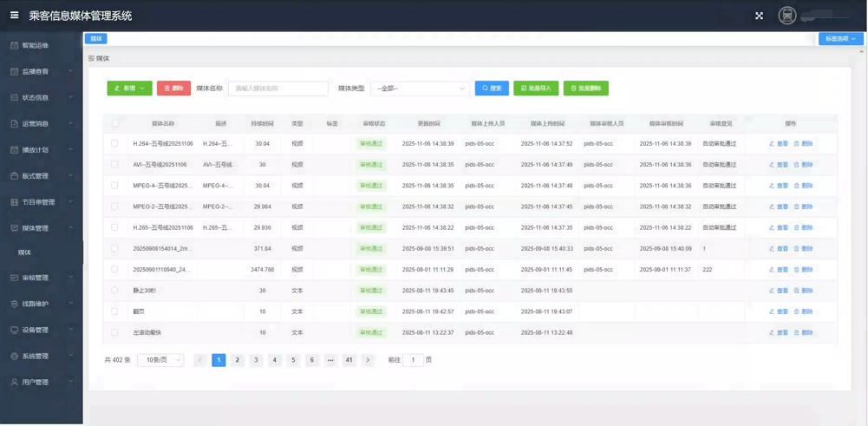Expand the 播放计划 sidebar menu
Viewport: 868px width, 426px height.
pyautogui.click(x=41, y=149)
